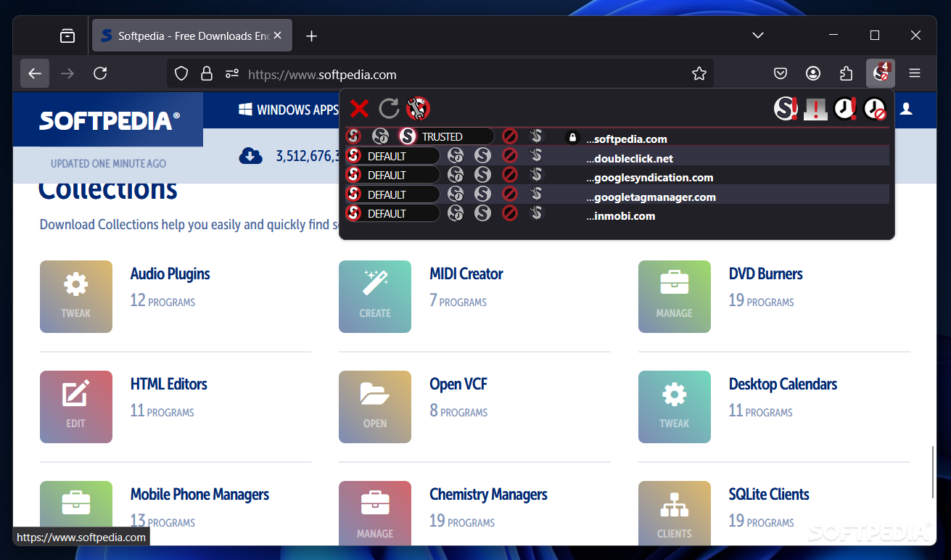Set googletagmanager.com to Trusted preset
The height and width of the screenshot is (560, 951).
pos(482,194)
